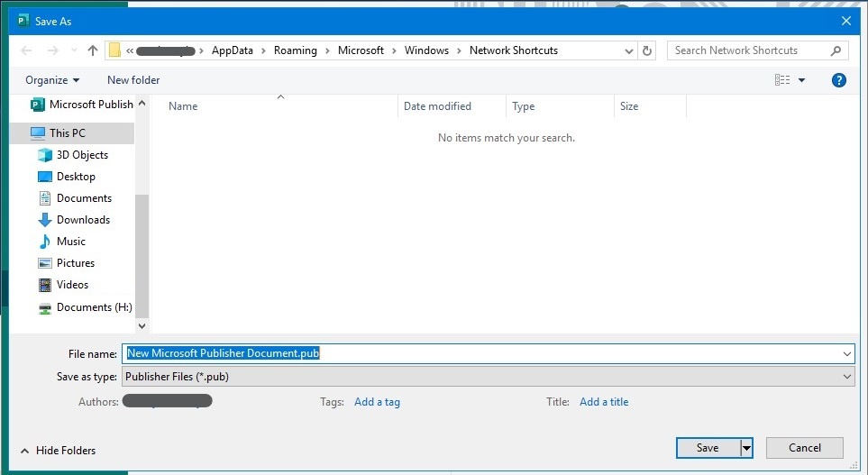Navigate to Windows in the path
Viewport: 868px width, 475px height.
(426, 50)
